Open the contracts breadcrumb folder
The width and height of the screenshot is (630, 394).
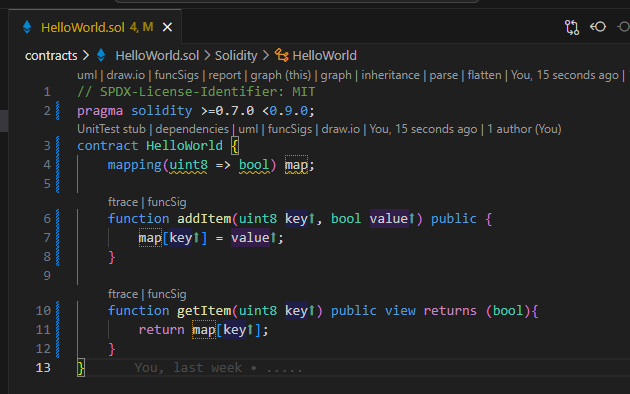(51, 55)
